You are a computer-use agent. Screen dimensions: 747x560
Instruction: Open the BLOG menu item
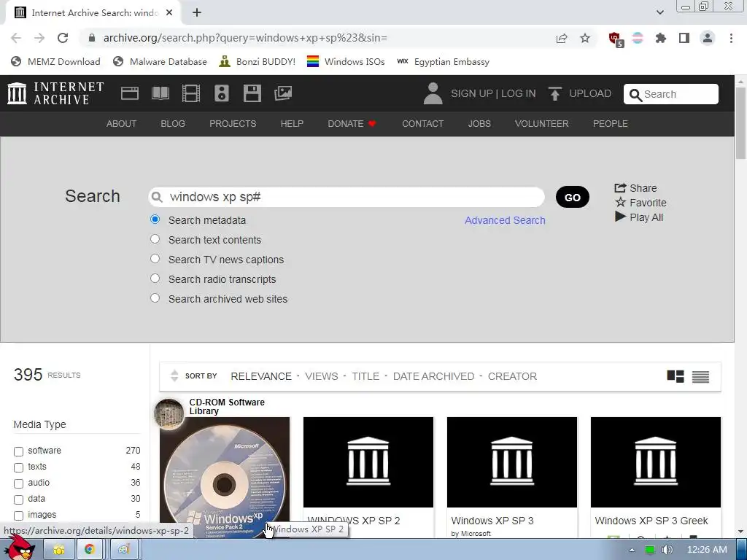point(172,124)
